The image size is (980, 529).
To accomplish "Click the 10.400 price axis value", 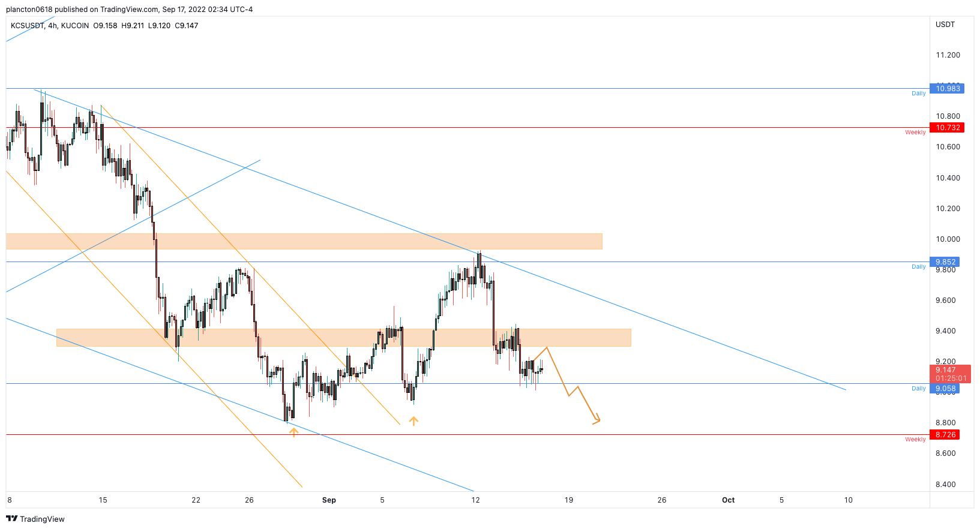I will [x=948, y=178].
